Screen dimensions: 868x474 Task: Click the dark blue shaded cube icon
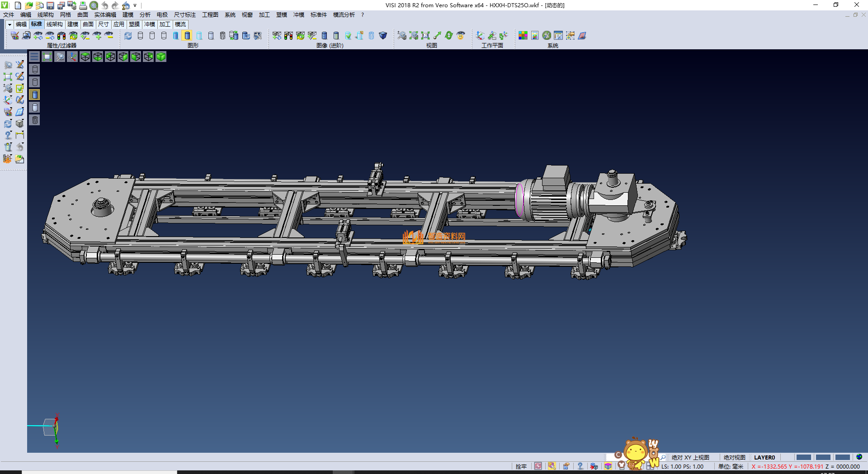[x=383, y=36]
